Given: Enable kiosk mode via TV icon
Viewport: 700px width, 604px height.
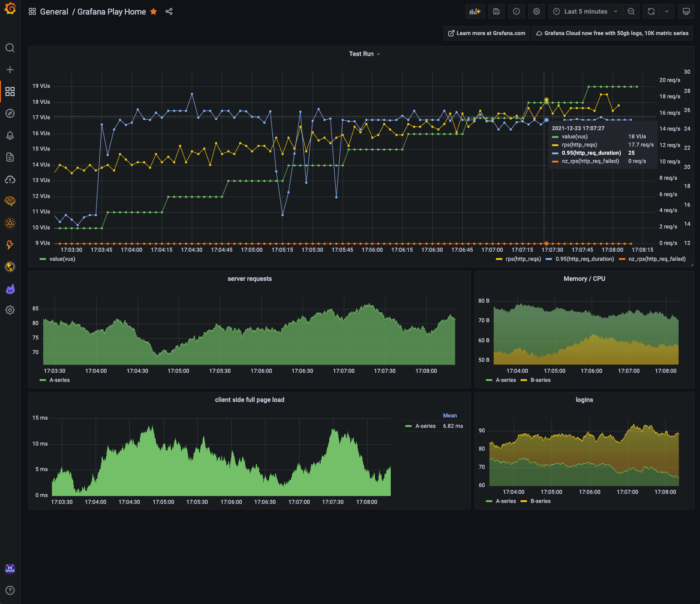Looking at the screenshot, I should click(x=686, y=11).
